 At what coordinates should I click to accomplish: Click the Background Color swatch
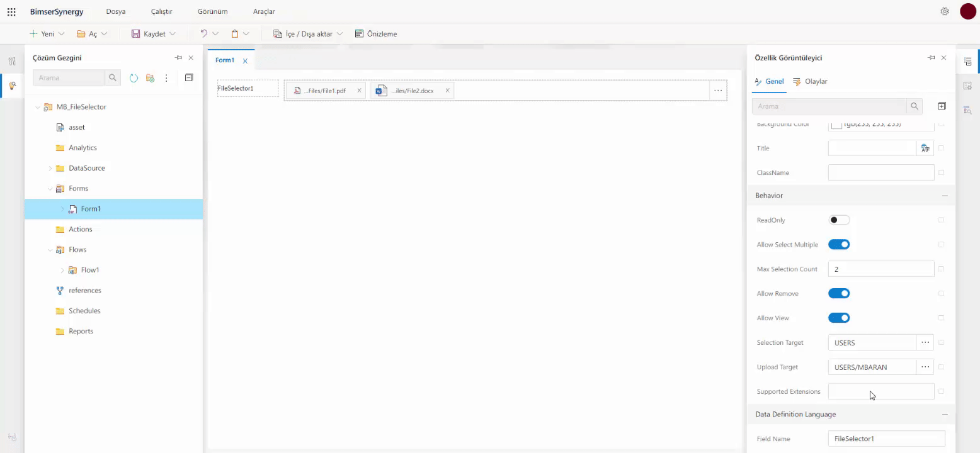click(838, 124)
